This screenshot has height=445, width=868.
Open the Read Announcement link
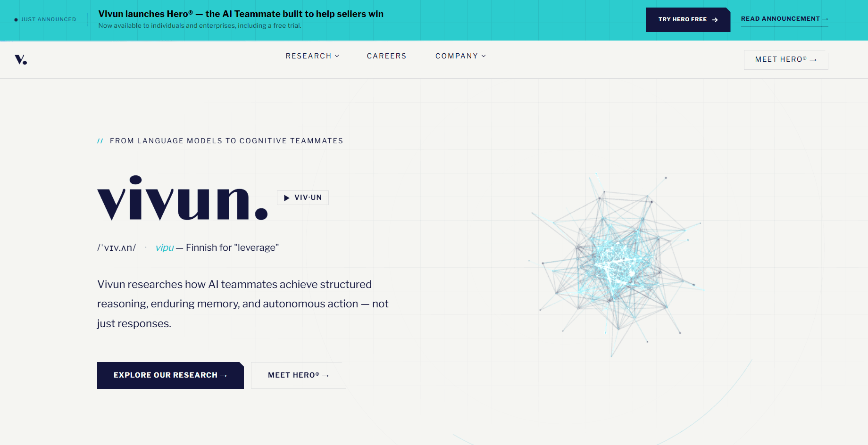785,19
